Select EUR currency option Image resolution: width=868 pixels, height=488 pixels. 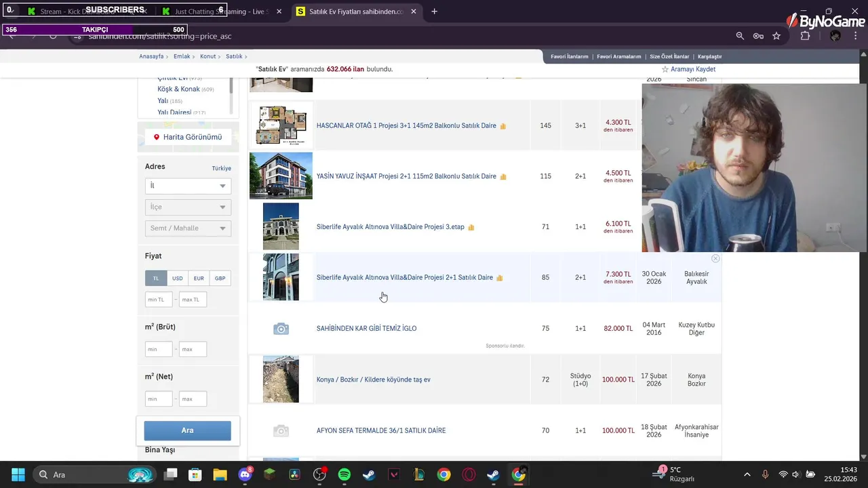199,278
